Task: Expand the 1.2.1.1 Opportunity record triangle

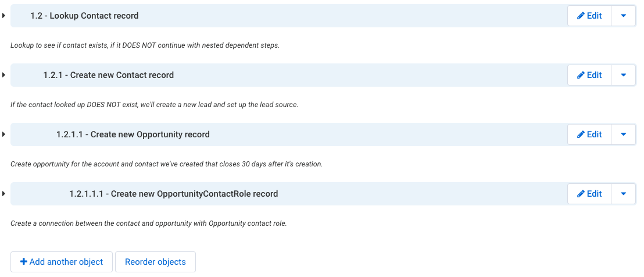Action: point(3,134)
